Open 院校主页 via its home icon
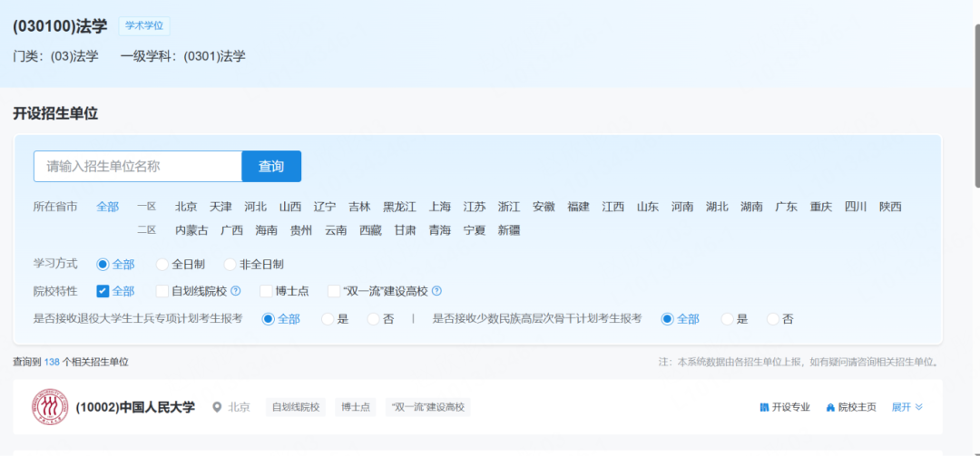Image resolution: width=980 pixels, height=456 pixels. (830, 407)
